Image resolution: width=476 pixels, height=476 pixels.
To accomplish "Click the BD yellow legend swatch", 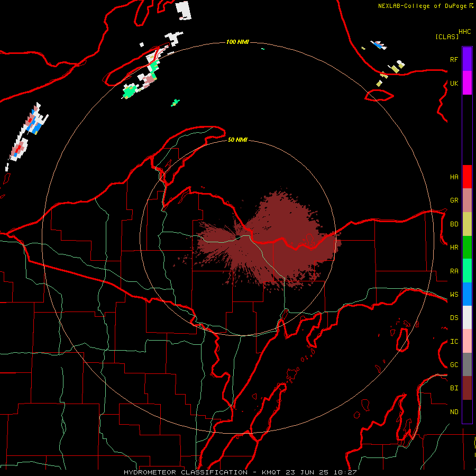I will coord(467,224).
